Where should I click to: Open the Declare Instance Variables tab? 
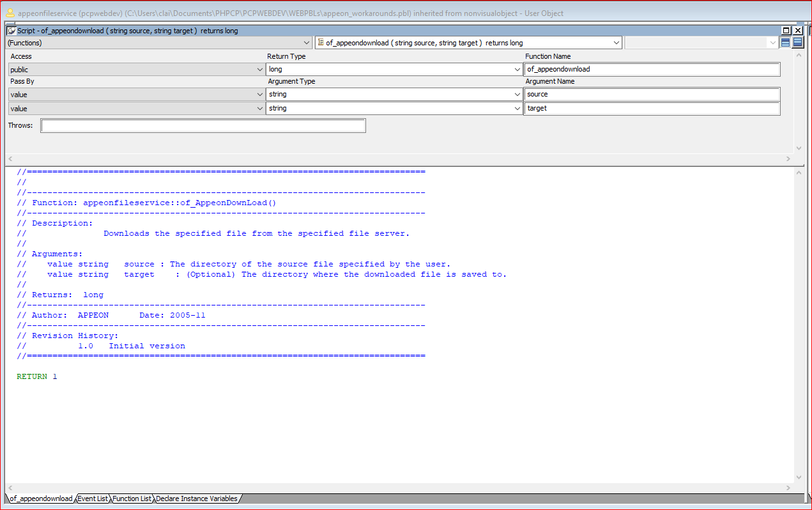click(196, 498)
